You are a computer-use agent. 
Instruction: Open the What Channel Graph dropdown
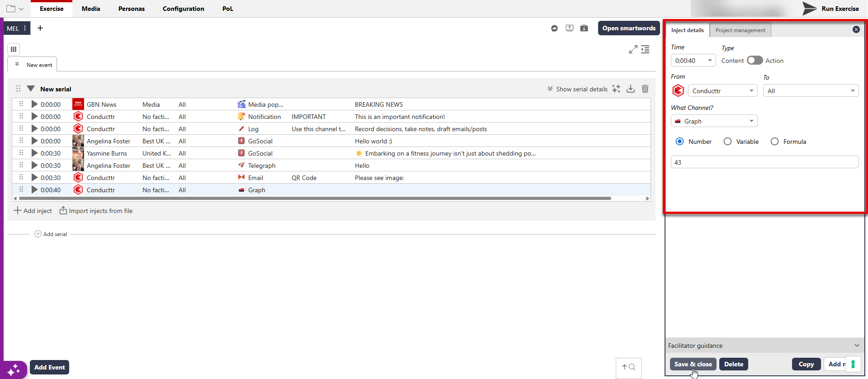click(x=714, y=121)
